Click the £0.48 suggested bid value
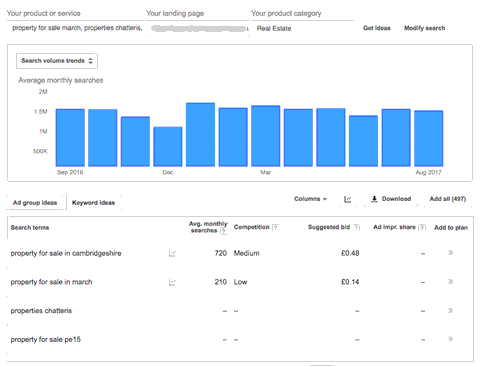 pyautogui.click(x=350, y=253)
